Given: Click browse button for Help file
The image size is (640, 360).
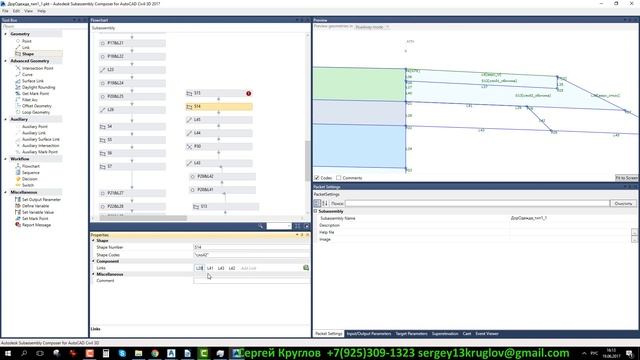Looking at the screenshot, I should 634,233.
